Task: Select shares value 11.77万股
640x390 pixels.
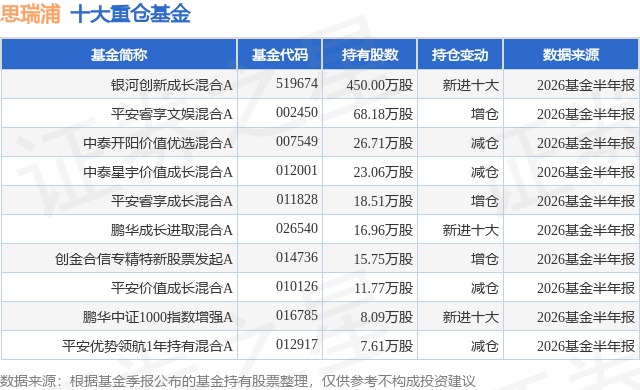Action: [x=383, y=288]
